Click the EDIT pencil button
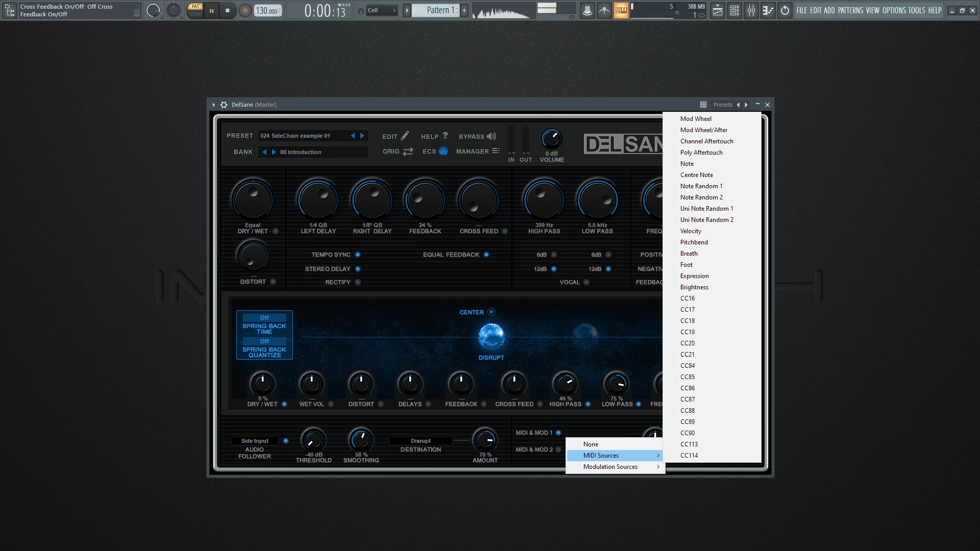Image resolution: width=980 pixels, height=551 pixels. pyautogui.click(x=396, y=136)
